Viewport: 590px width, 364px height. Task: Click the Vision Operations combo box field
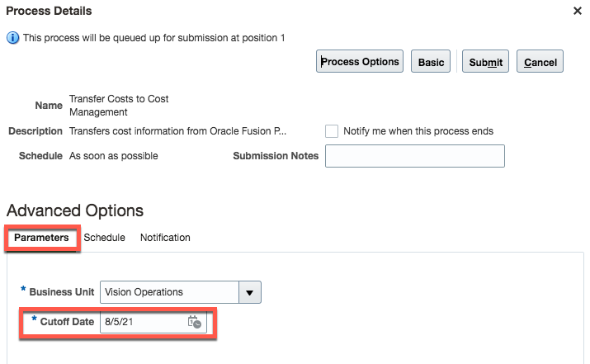click(169, 292)
